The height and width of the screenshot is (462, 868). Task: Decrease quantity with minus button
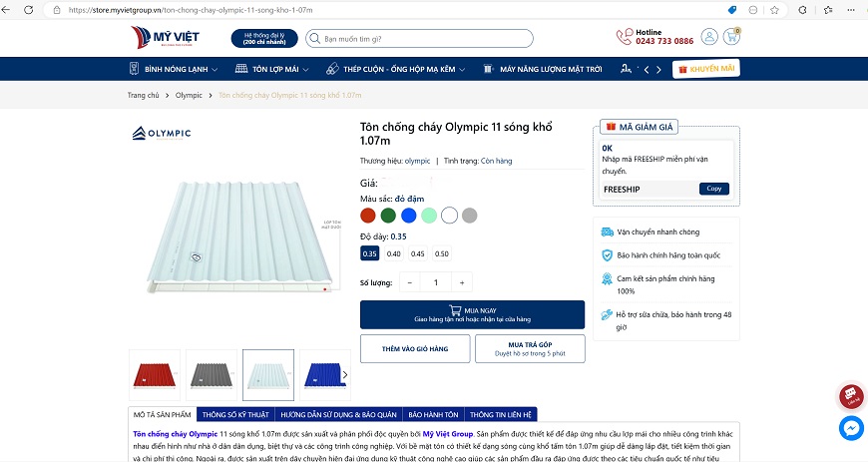pos(410,282)
